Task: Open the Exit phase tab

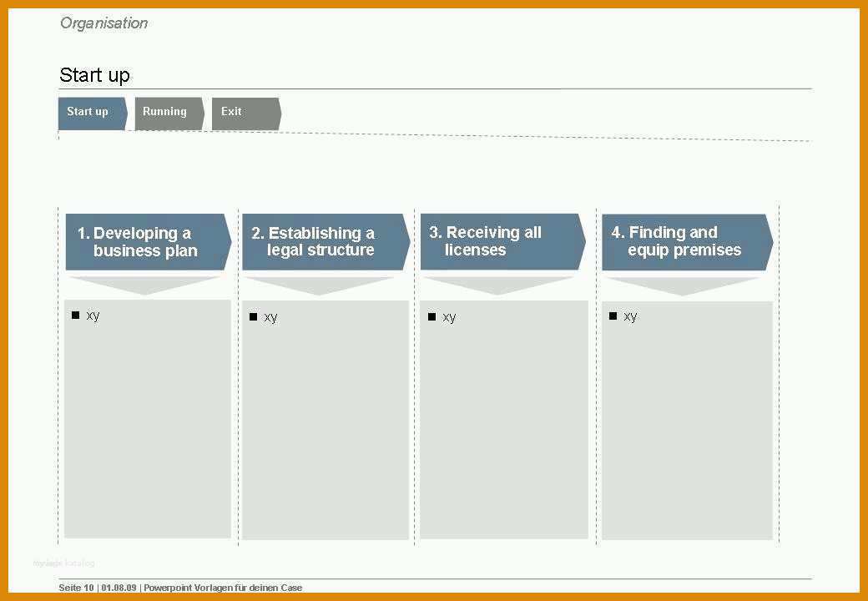Action: point(246,114)
